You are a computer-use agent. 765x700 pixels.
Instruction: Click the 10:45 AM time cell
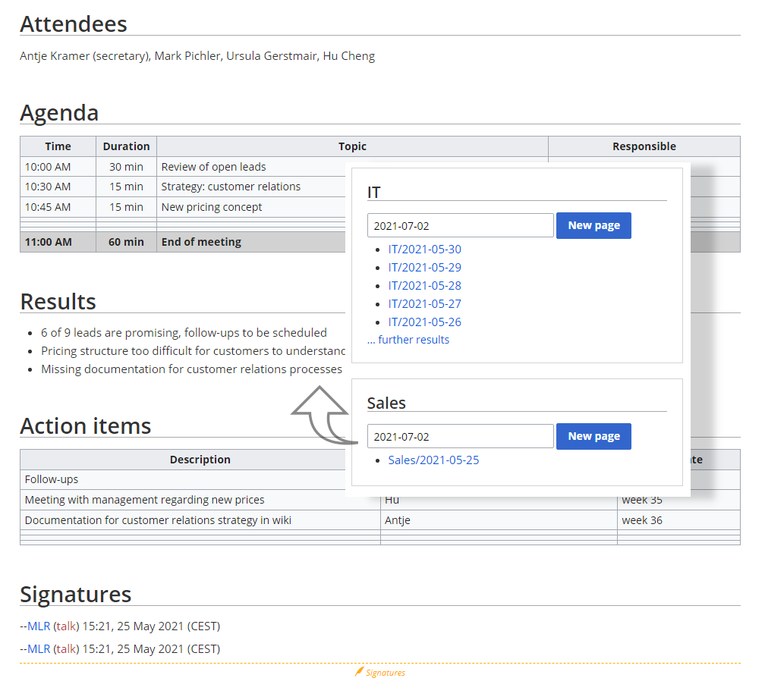click(x=58, y=207)
